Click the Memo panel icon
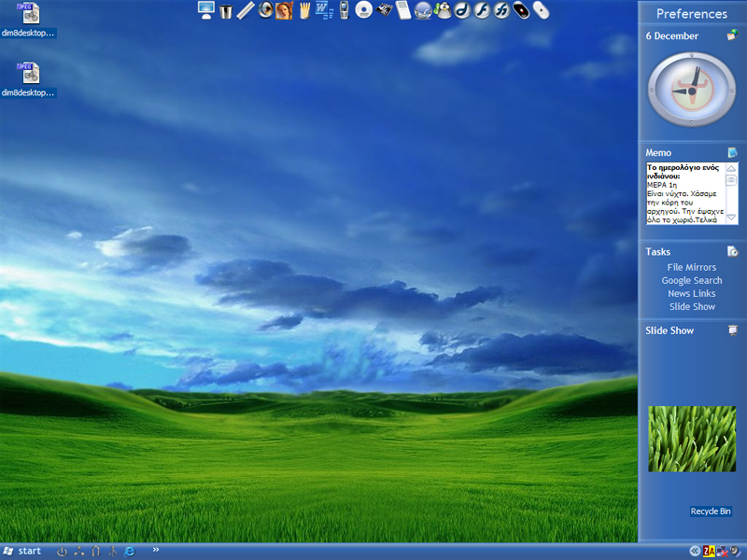The height and width of the screenshot is (560, 747). pos(732,152)
